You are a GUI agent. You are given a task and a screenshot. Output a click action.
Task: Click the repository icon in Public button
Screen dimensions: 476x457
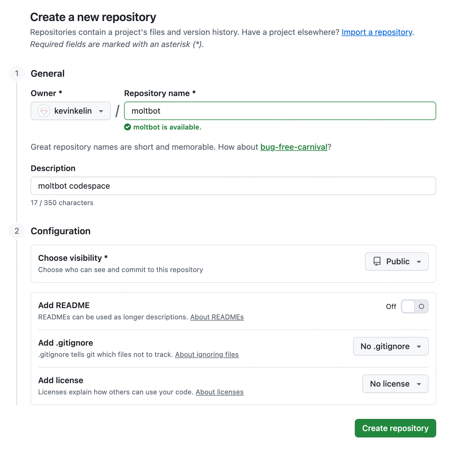tap(377, 261)
